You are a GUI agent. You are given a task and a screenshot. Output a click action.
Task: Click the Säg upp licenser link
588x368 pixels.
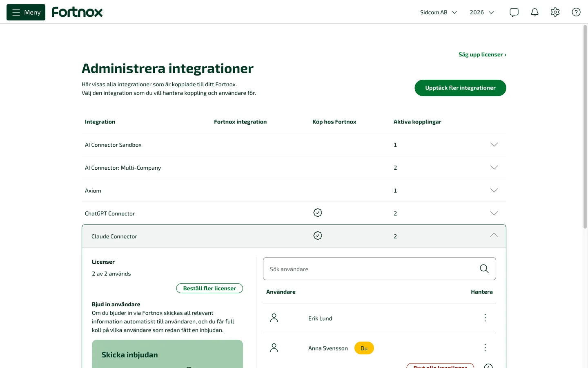(482, 54)
